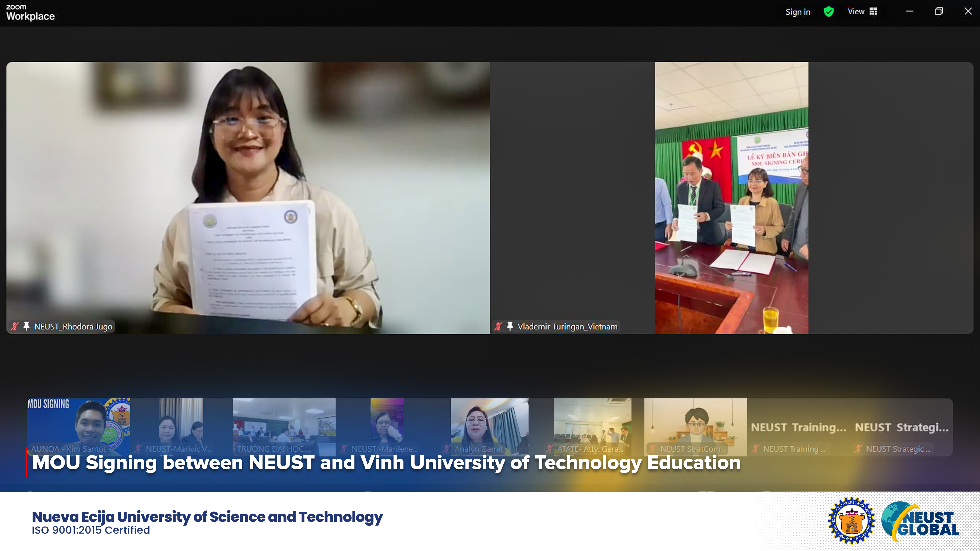
Task: Close the Zoom Workplace window
Action: (x=968, y=11)
